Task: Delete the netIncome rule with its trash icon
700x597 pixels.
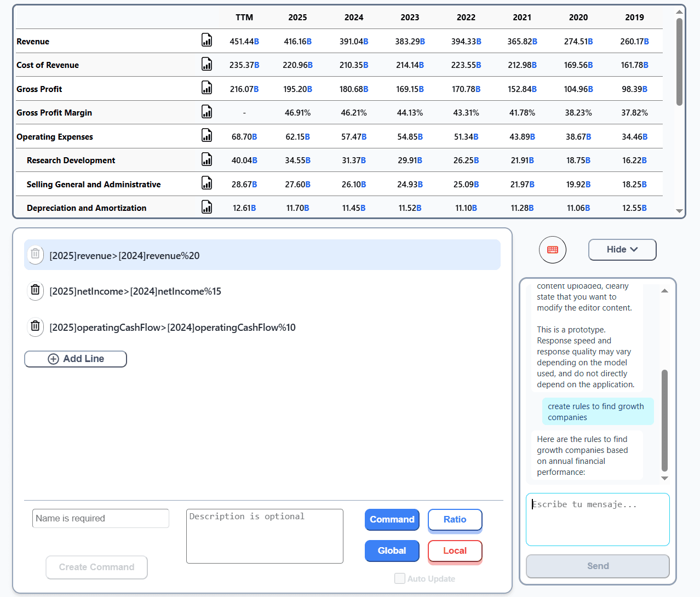Action: click(35, 290)
